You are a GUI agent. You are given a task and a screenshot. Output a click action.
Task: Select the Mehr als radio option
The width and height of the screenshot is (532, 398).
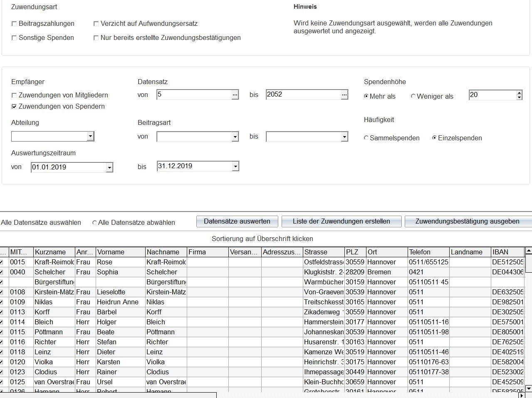pyautogui.click(x=366, y=96)
